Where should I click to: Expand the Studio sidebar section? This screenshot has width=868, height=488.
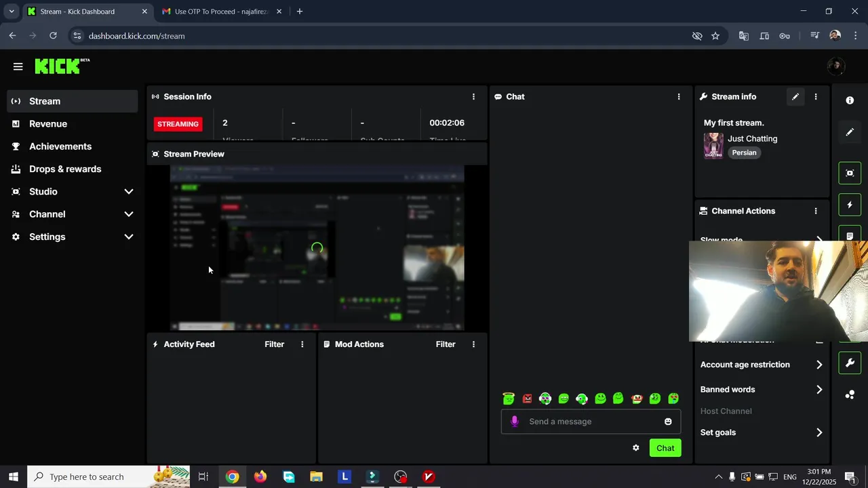[72, 192]
